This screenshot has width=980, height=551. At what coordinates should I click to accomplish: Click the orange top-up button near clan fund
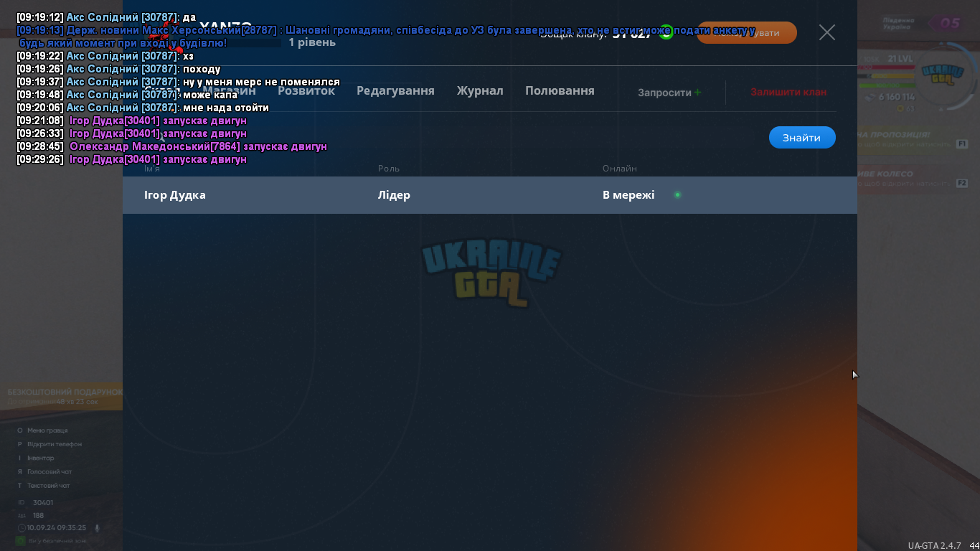tap(747, 32)
